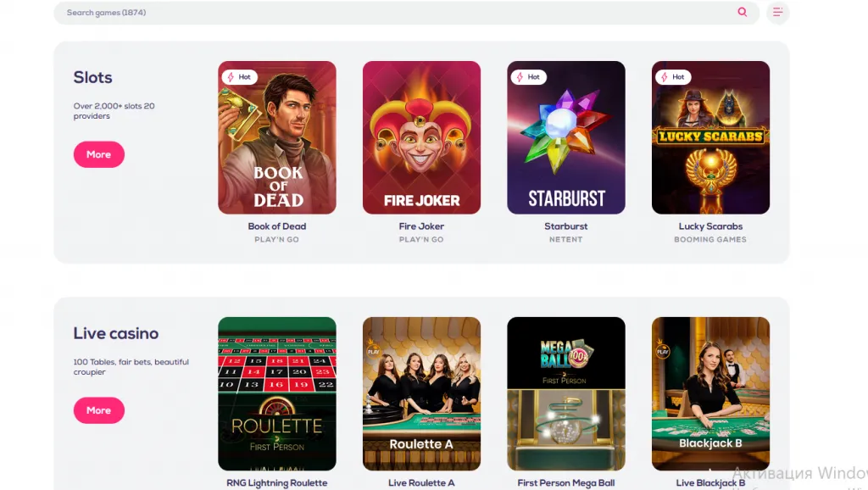
Task: Open First Person Roulette thumbnail
Action: point(277,393)
